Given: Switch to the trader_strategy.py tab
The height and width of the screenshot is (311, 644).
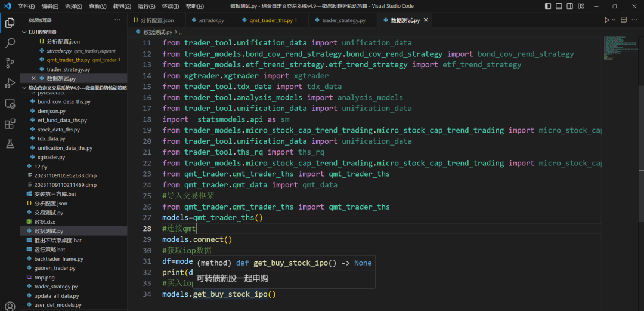Looking at the screenshot, I should [x=343, y=20].
